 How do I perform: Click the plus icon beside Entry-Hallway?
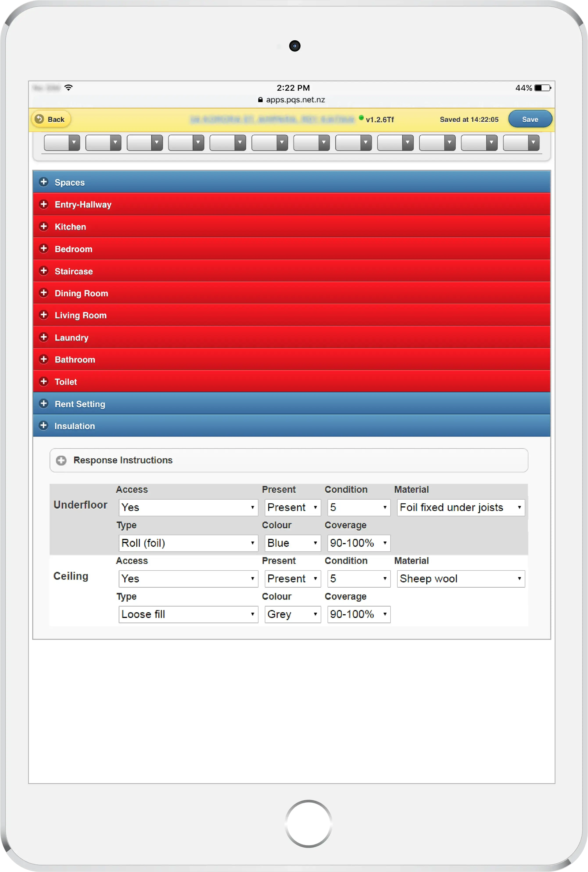pos(43,204)
